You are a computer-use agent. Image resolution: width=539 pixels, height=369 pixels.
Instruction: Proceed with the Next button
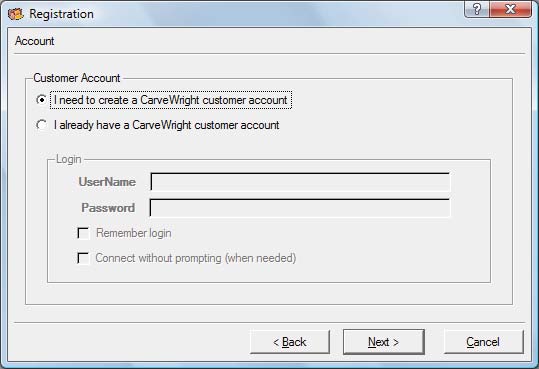(x=384, y=342)
